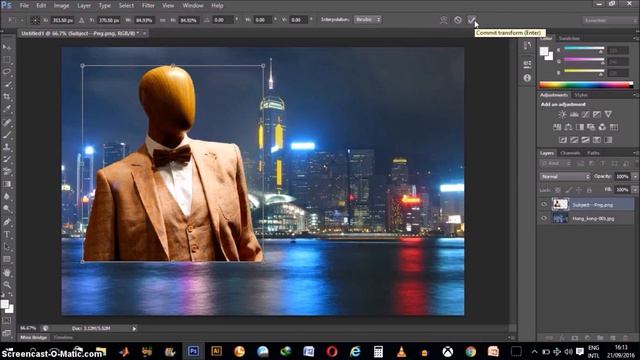Select the Brush tool
Image resolution: width=640 pixels, height=360 pixels.
pos(7,134)
